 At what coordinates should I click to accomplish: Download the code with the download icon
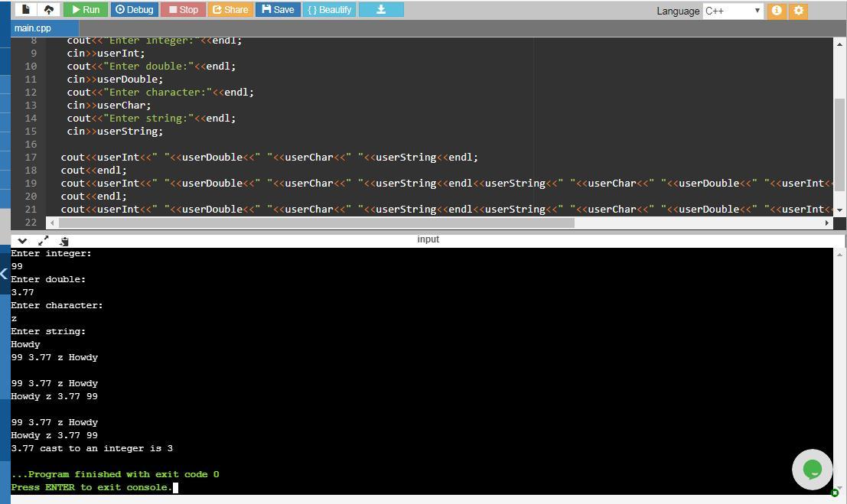[x=381, y=10]
